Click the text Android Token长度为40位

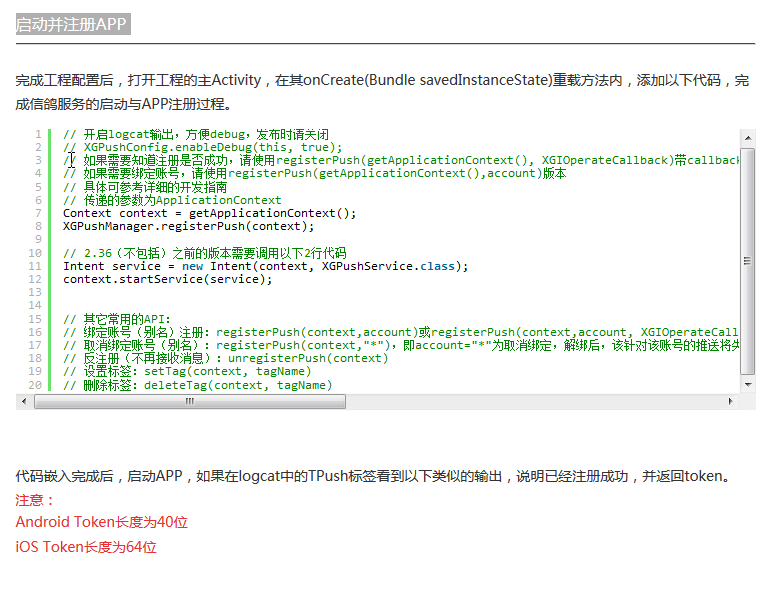click(101, 522)
